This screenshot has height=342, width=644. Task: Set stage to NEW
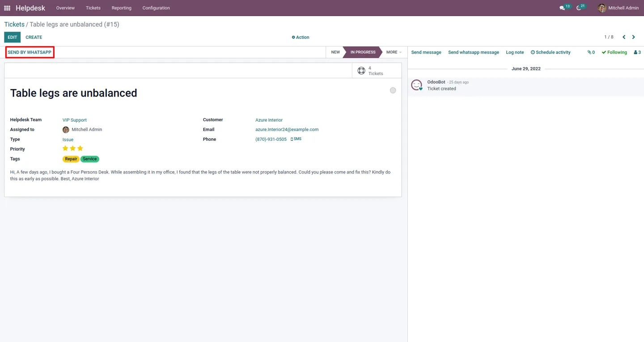[335, 52]
